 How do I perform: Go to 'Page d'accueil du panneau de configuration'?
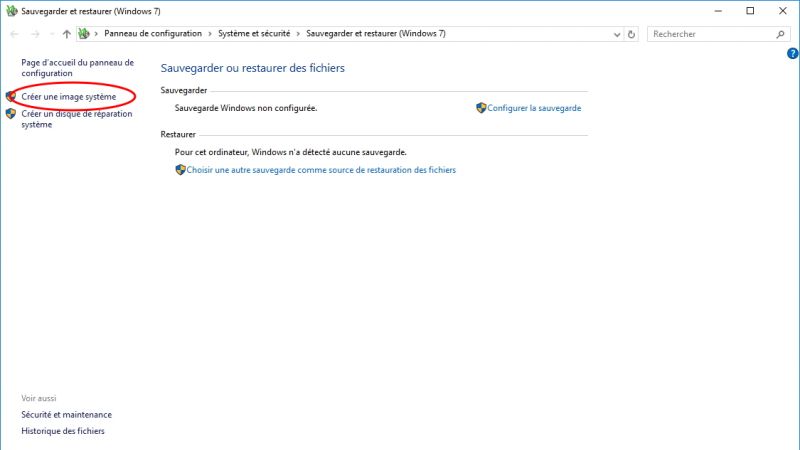click(78, 68)
